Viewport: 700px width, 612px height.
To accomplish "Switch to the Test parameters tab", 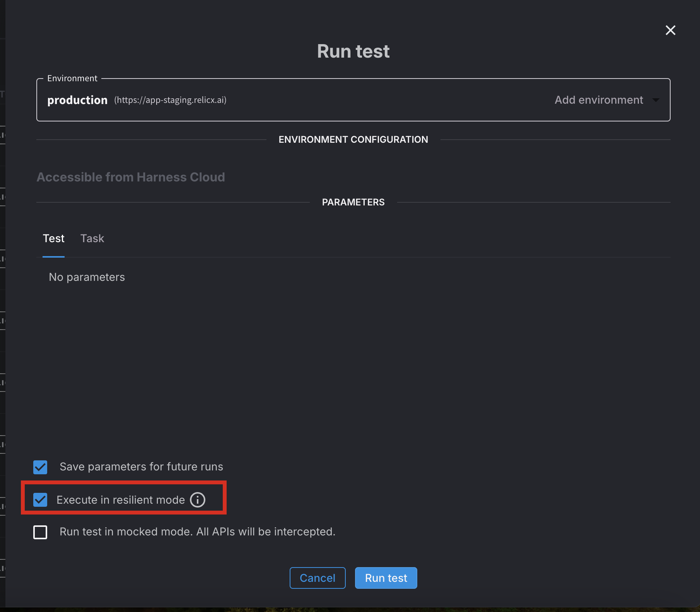I will 53,239.
